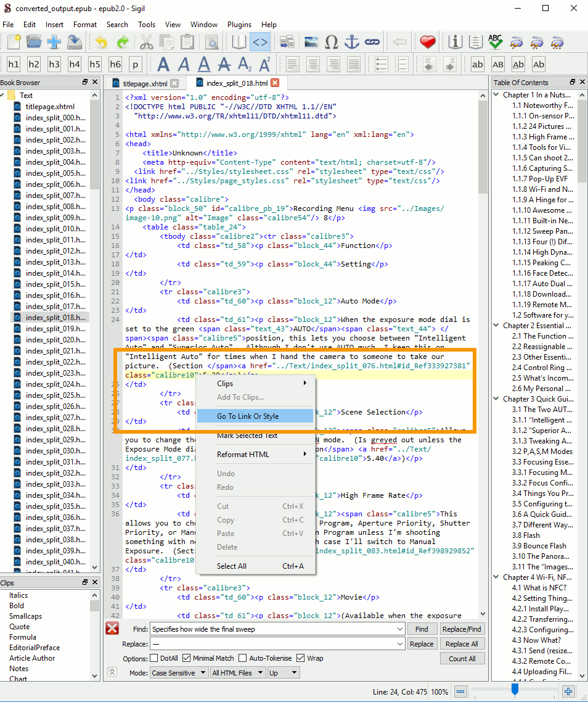Close the Find and Replace panel
The height and width of the screenshot is (702, 588).
pyautogui.click(x=112, y=629)
